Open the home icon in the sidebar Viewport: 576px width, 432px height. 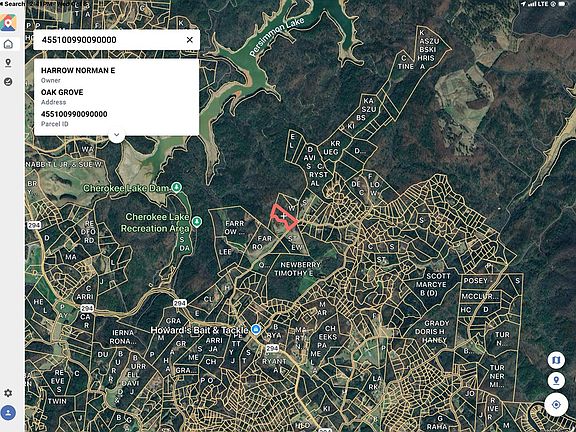click(x=8, y=44)
